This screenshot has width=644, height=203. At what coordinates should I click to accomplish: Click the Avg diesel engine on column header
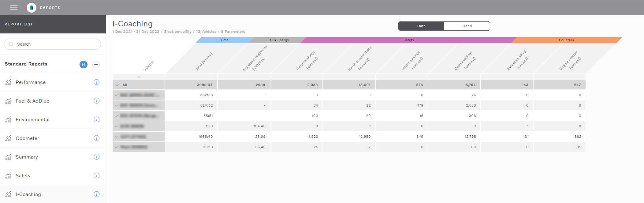point(255,58)
